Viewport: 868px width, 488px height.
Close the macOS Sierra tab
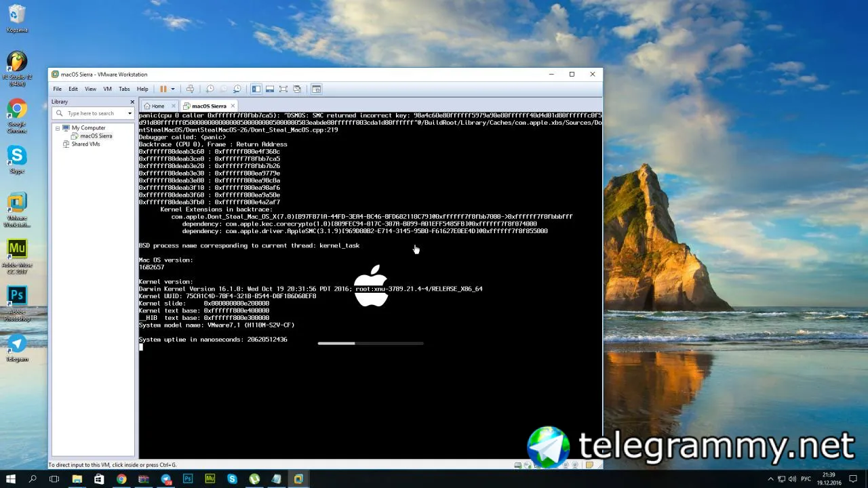[x=233, y=106]
